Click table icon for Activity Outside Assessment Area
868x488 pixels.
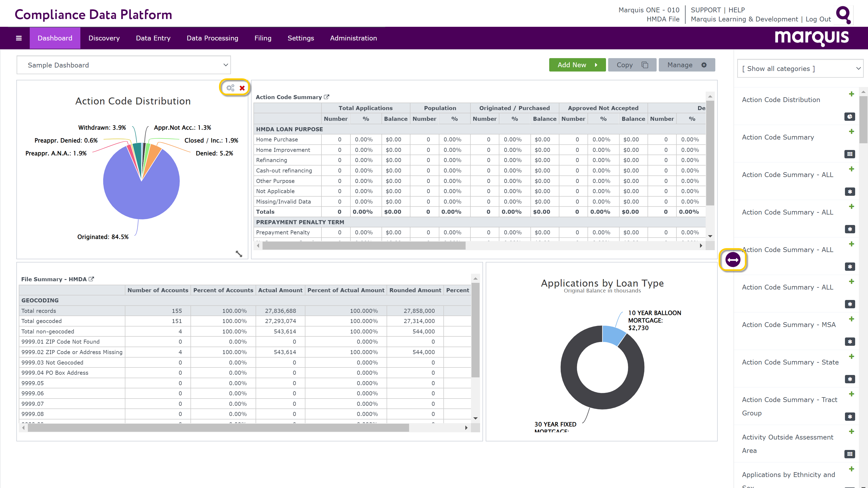pos(850,454)
